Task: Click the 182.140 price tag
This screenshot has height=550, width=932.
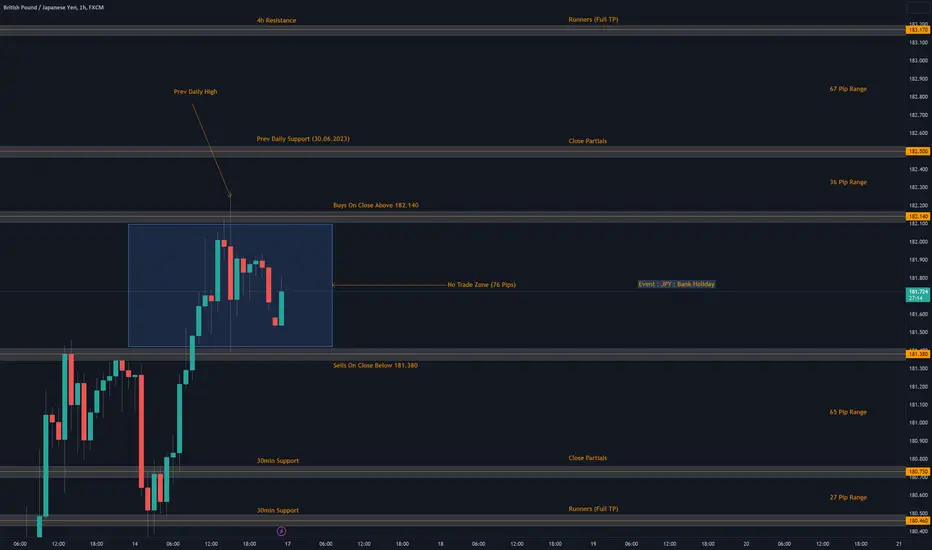Action: tap(918, 216)
